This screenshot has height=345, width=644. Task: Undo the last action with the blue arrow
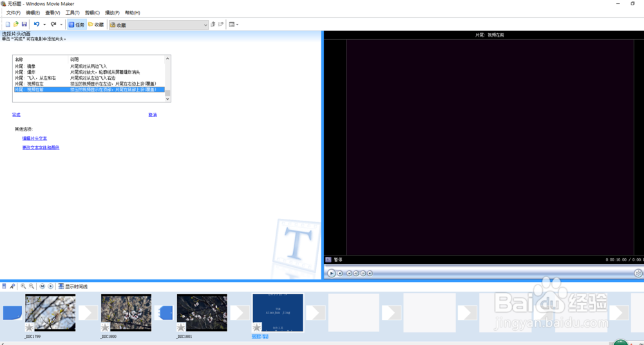click(37, 24)
